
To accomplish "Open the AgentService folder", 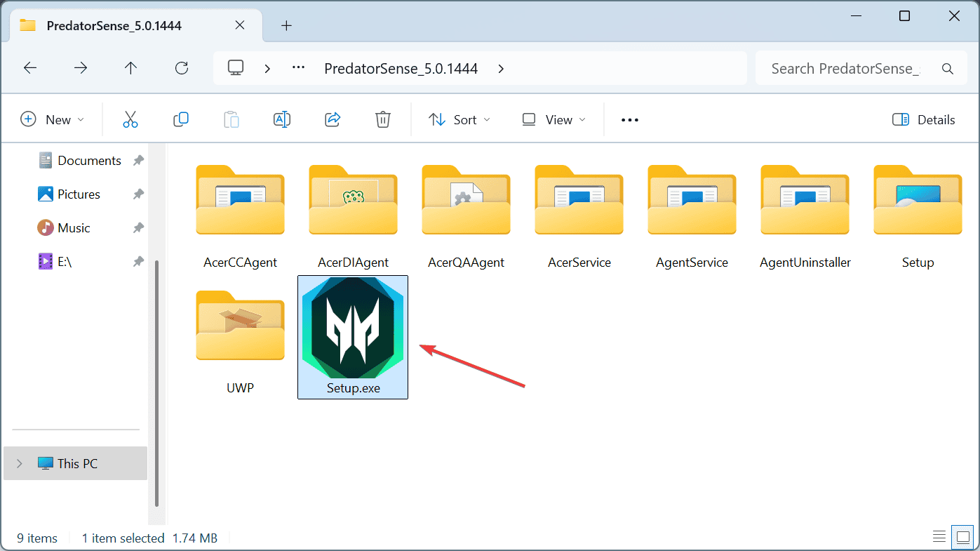I will 692,218.
